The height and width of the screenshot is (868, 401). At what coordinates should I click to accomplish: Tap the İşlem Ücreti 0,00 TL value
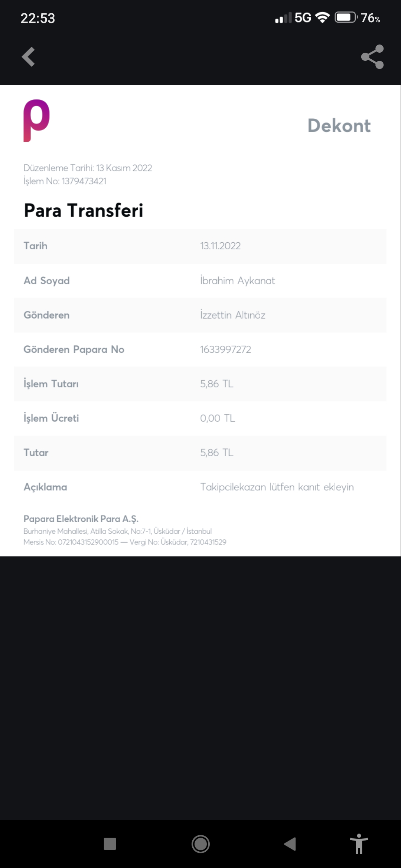[x=217, y=418]
